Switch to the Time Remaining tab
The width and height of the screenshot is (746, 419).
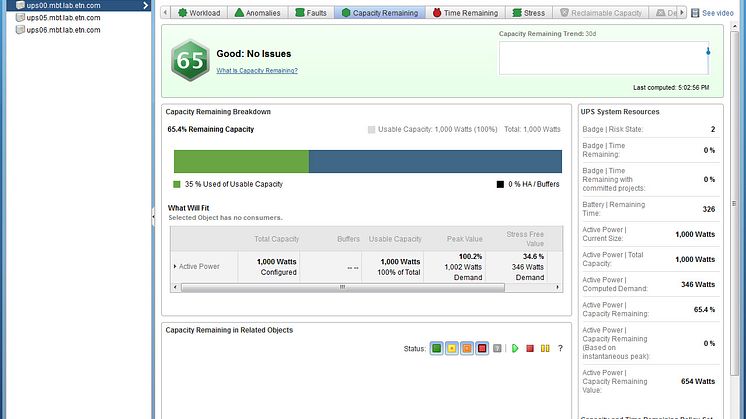click(465, 13)
